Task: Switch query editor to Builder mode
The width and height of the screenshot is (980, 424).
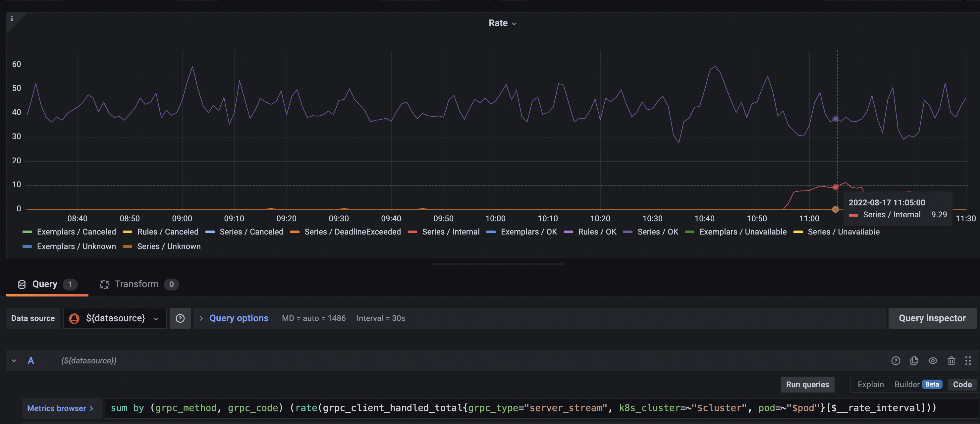Action: tap(906, 385)
